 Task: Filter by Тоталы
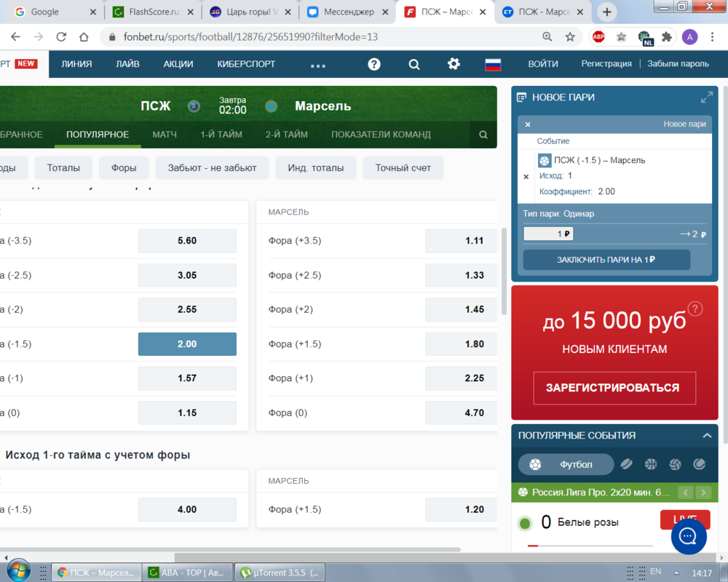pyautogui.click(x=63, y=168)
